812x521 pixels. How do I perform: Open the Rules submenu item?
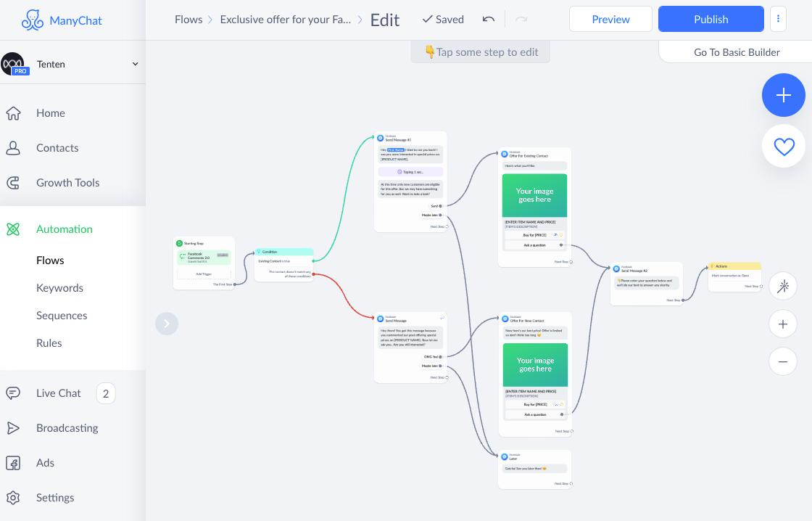49,342
